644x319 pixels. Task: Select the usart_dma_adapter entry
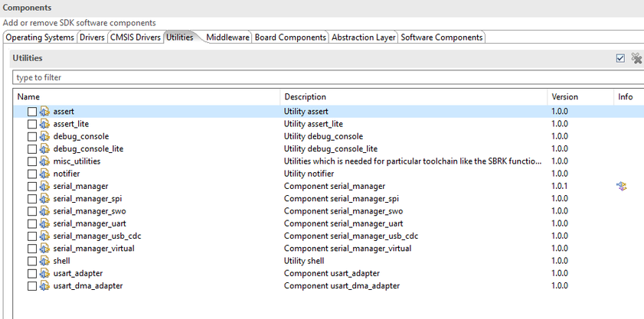click(x=88, y=285)
